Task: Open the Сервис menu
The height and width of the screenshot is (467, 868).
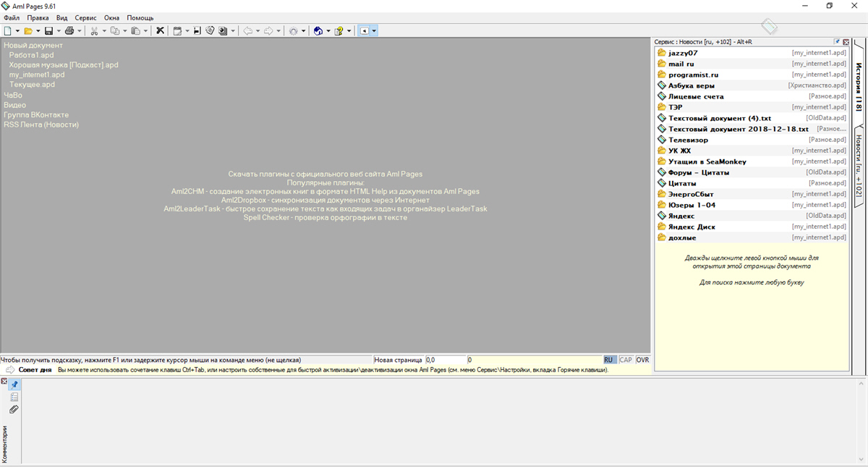Action: [85, 17]
